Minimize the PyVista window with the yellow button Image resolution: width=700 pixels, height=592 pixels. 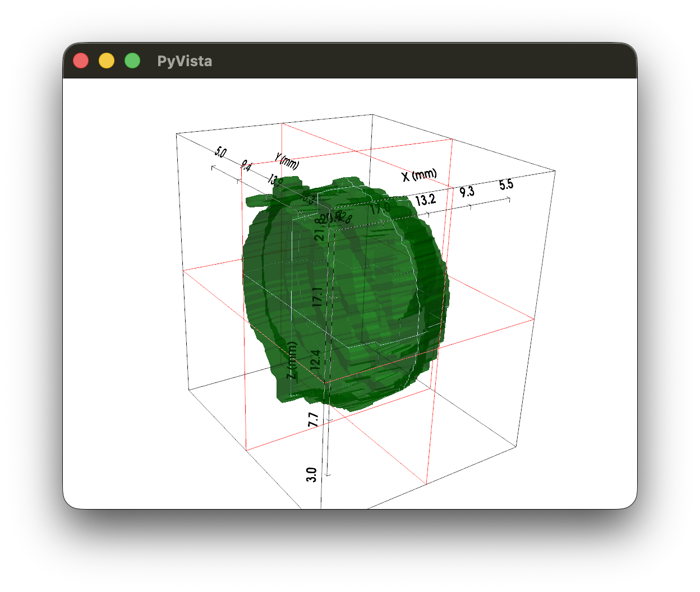click(107, 61)
